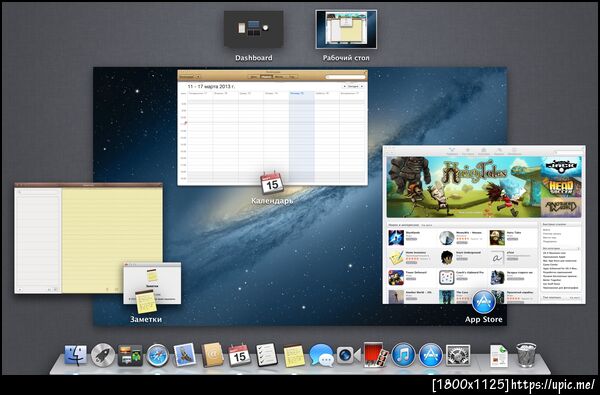Open Safari compass icon in Dock

point(157,355)
